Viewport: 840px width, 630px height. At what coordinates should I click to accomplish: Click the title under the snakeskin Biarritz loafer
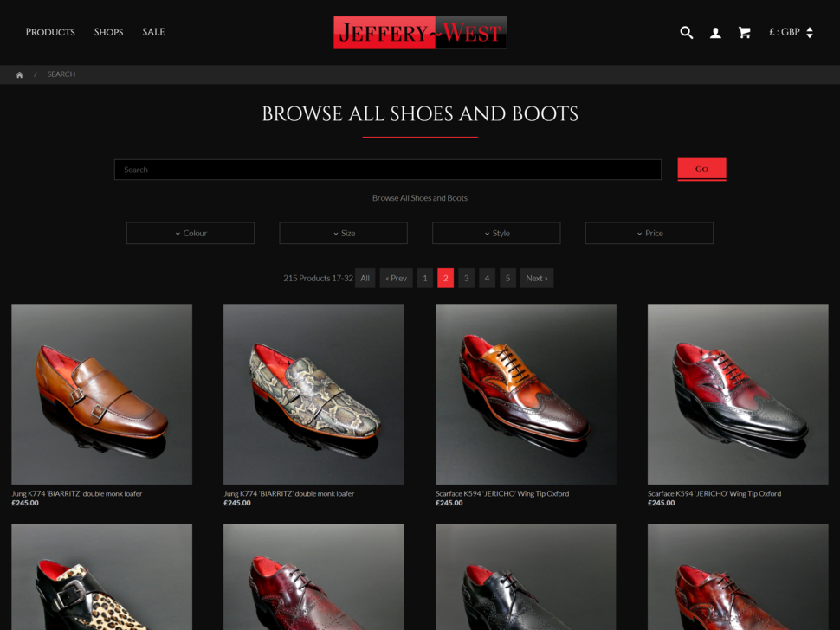(x=289, y=493)
